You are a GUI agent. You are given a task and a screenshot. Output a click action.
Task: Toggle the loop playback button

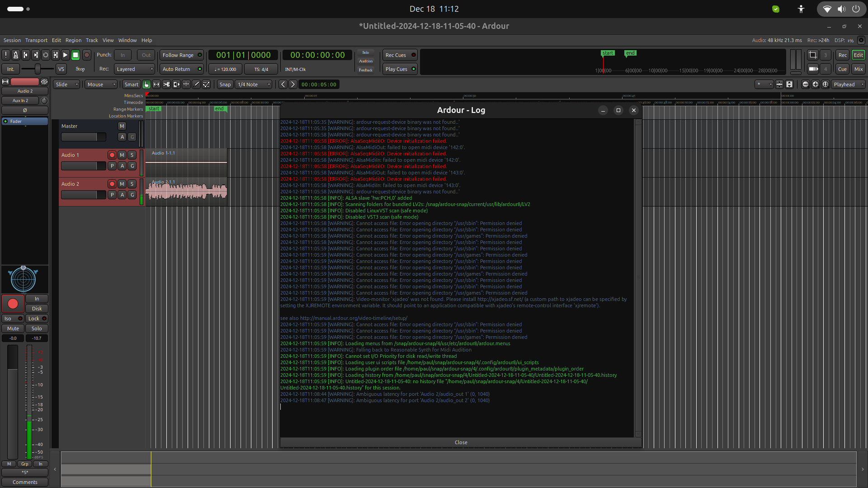46,55
